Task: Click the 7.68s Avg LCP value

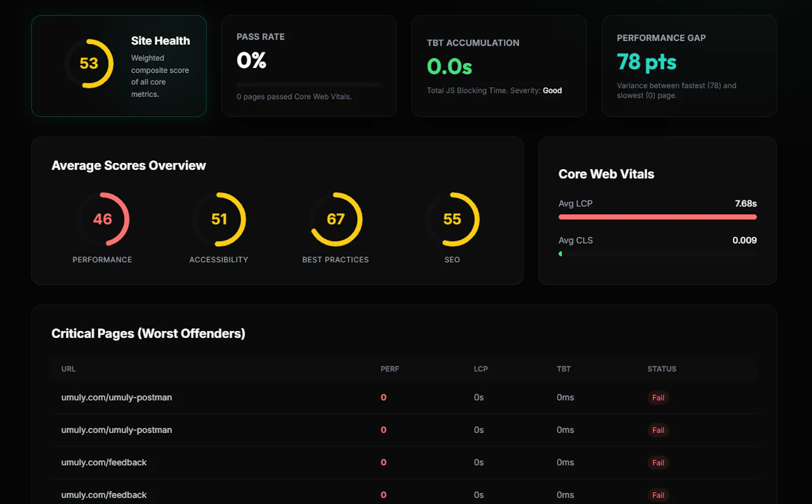Action: click(x=746, y=204)
